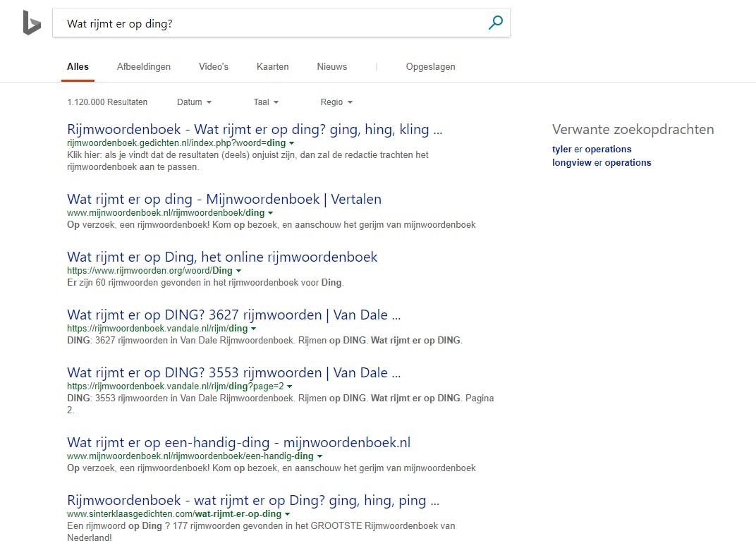The height and width of the screenshot is (560, 756).
Task: Open the Opgeslagen section
Action: click(x=430, y=66)
